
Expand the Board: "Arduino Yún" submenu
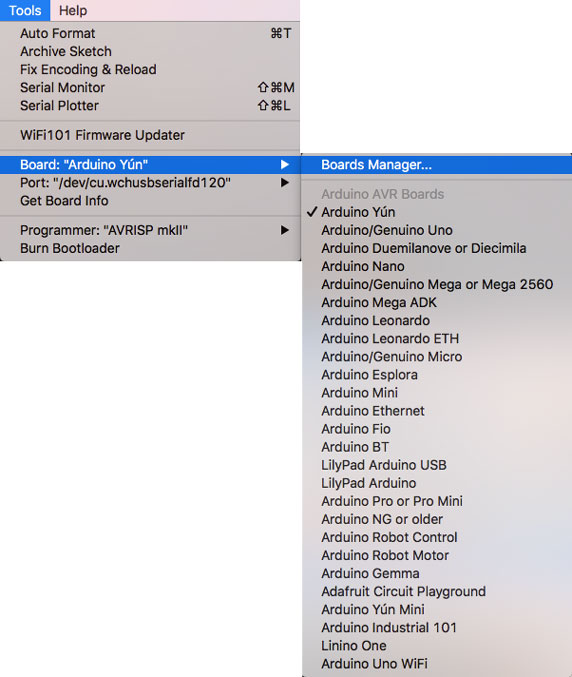tap(150, 165)
